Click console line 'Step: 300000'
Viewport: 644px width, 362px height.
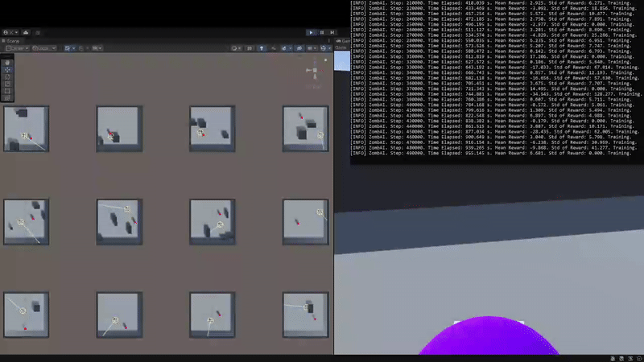491,51
